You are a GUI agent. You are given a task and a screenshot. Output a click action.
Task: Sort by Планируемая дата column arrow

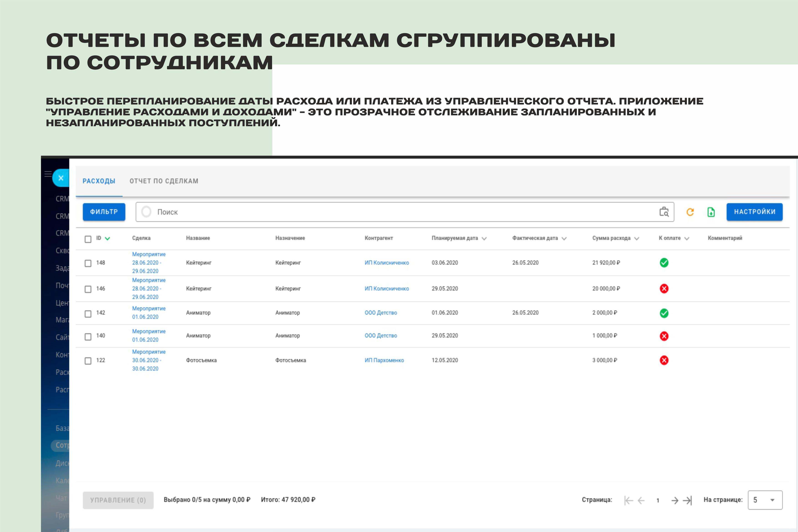[x=484, y=239]
